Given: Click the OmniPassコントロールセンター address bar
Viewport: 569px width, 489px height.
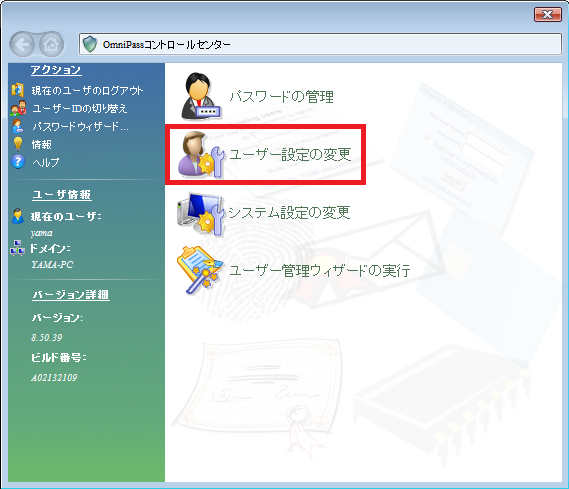Looking at the screenshot, I should (320, 44).
